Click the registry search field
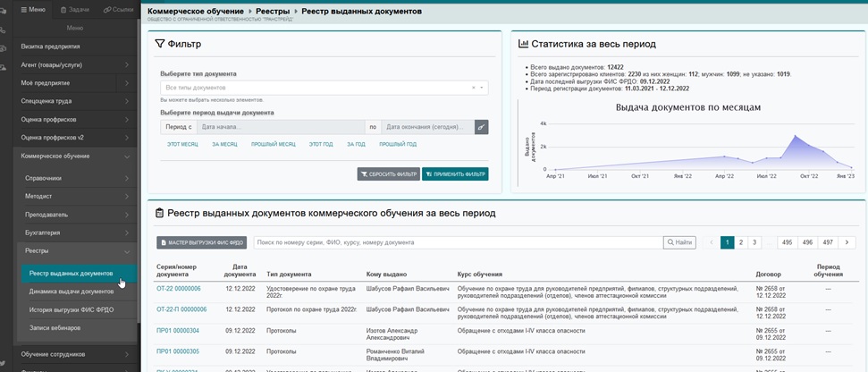 point(459,242)
